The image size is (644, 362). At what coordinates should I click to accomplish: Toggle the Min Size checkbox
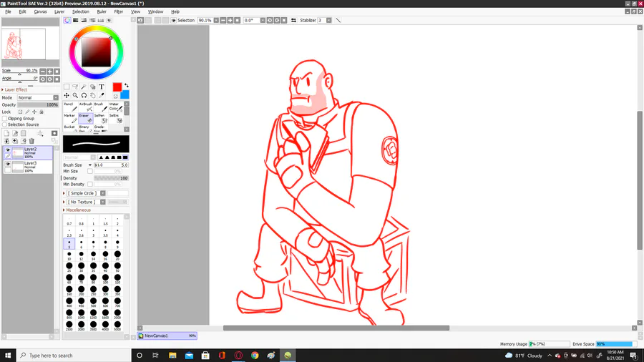tap(90, 171)
